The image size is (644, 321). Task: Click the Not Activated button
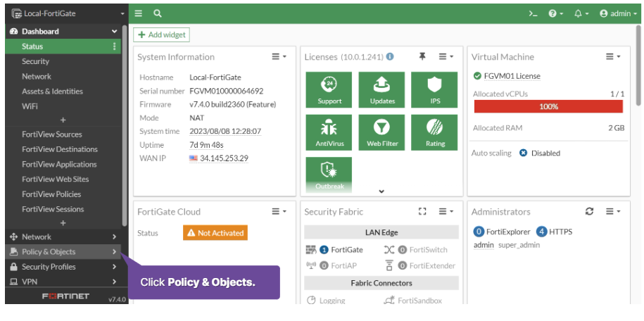click(x=215, y=233)
